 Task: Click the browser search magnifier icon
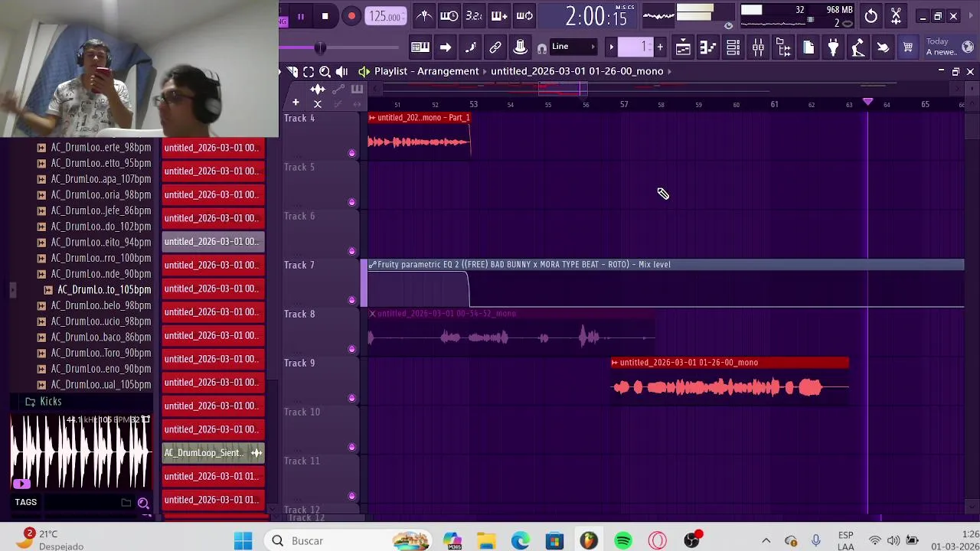coord(143,503)
